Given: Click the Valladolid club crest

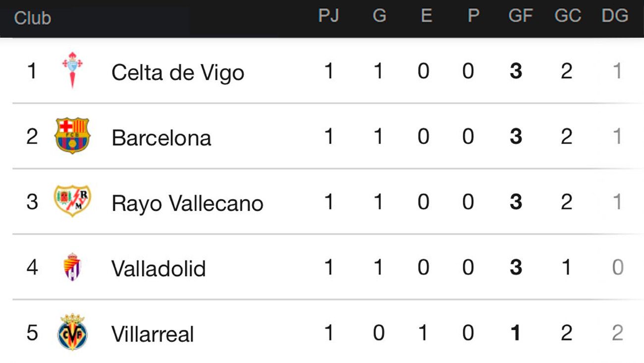Looking at the screenshot, I should coord(72,267).
